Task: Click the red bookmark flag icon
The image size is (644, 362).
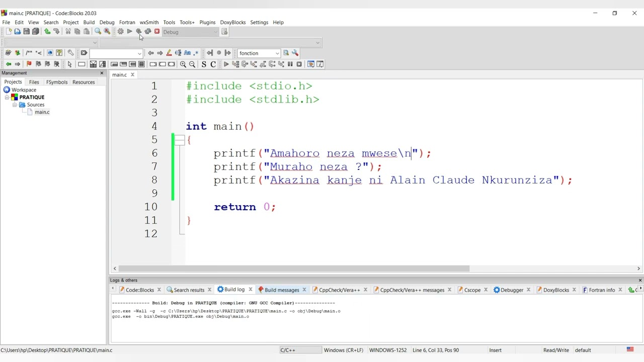Action: pyautogui.click(x=29, y=64)
